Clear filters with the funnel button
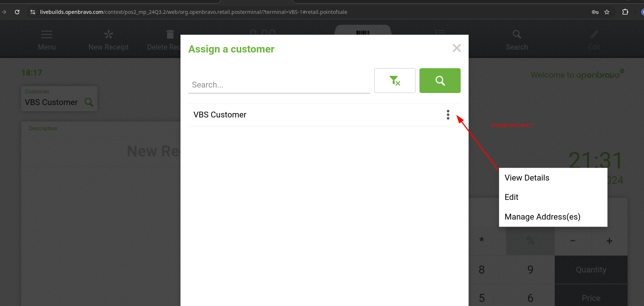The height and width of the screenshot is (306, 644). (395, 81)
